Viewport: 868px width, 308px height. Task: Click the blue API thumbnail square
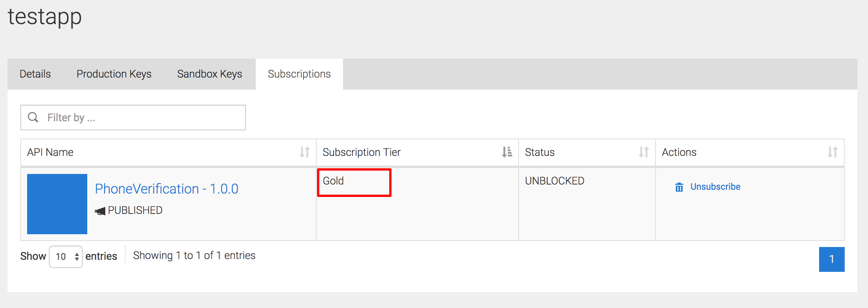[x=57, y=204]
